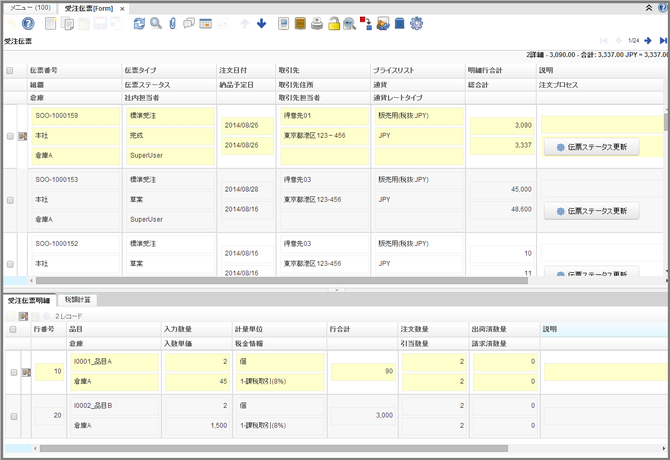Jump to last page of records

[663, 41]
